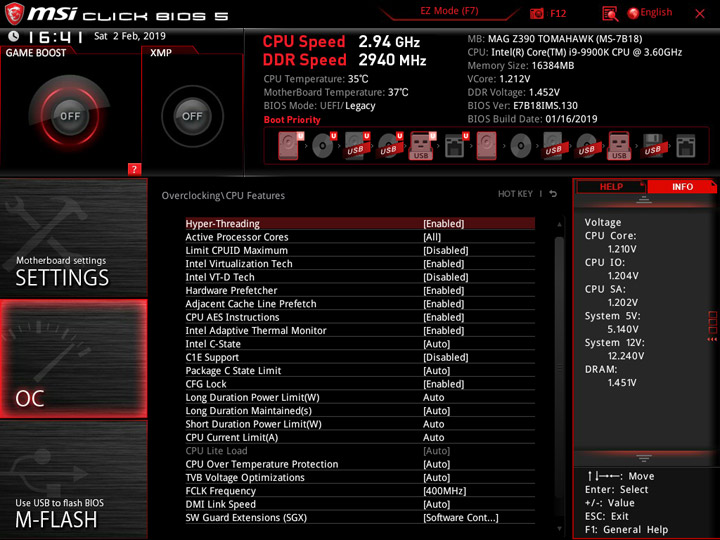
Task: Switch to EZ Mode (F7)
Action: click(x=449, y=11)
